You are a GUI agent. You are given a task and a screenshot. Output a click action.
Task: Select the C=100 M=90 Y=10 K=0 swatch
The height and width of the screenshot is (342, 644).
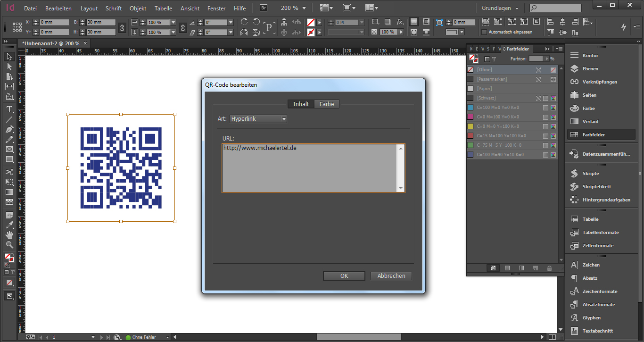(x=512, y=155)
